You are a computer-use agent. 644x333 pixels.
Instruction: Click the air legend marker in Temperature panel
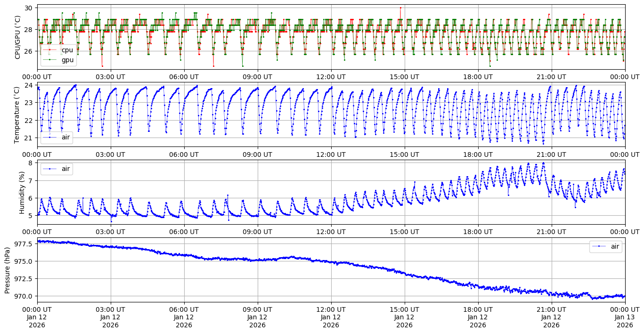pyautogui.click(x=49, y=137)
